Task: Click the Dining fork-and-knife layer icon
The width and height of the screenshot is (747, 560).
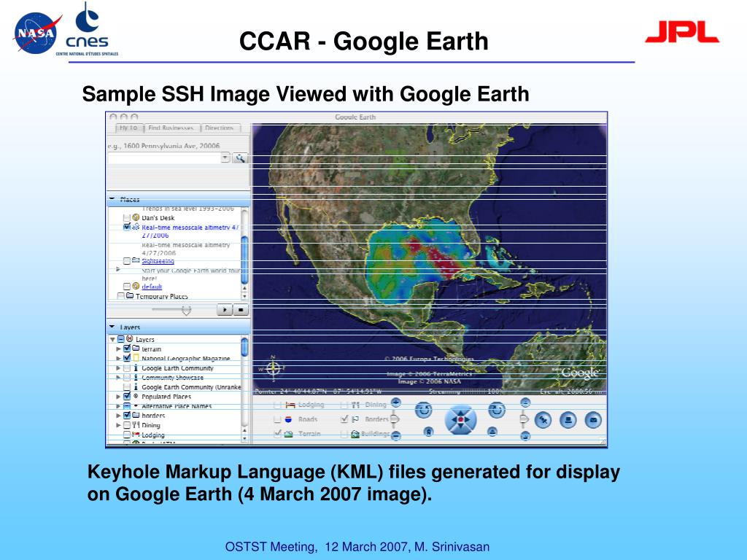Action: click(x=136, y=425)
